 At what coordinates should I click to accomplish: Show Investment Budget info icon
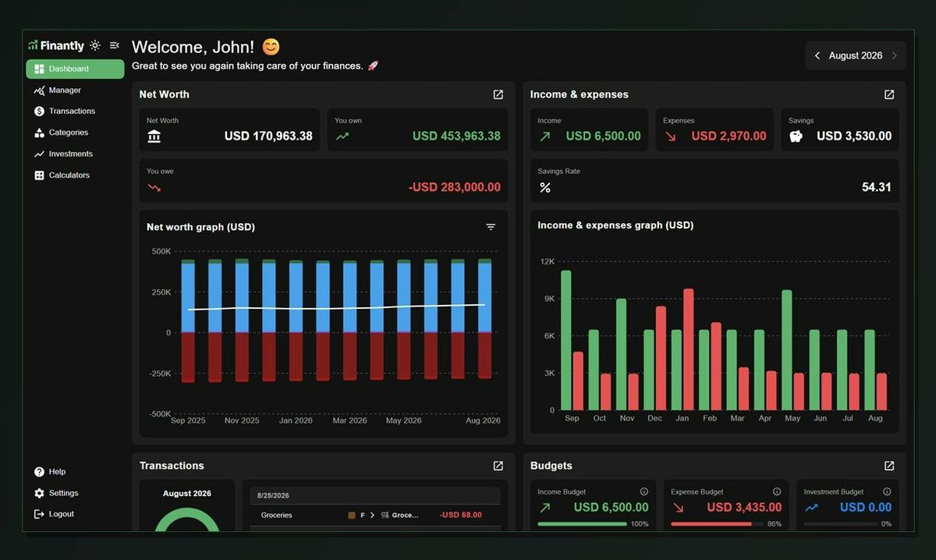888,491
